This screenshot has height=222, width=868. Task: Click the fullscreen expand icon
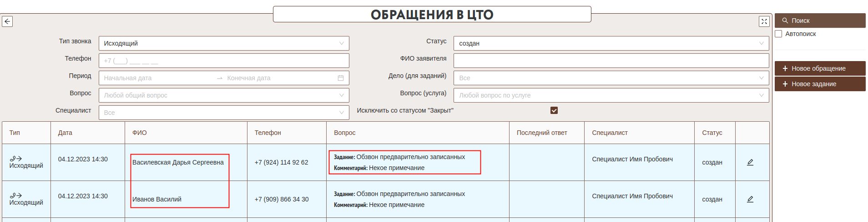[764, 21]
